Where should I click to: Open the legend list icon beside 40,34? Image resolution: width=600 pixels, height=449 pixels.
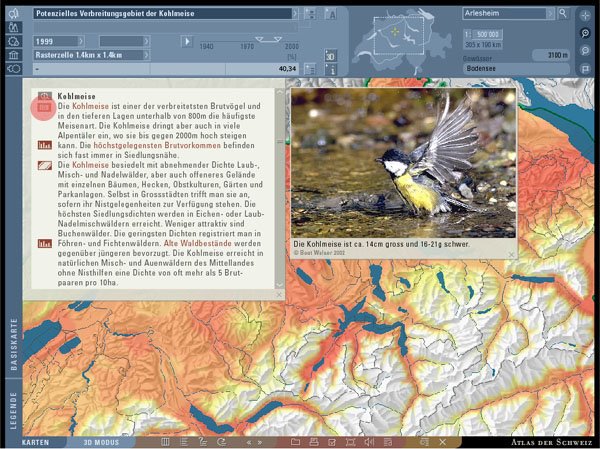point(310,69)
